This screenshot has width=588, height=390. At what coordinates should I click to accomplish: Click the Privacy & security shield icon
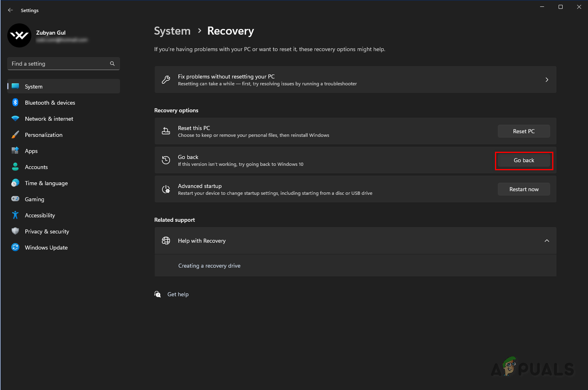click(x=15, y=231)
